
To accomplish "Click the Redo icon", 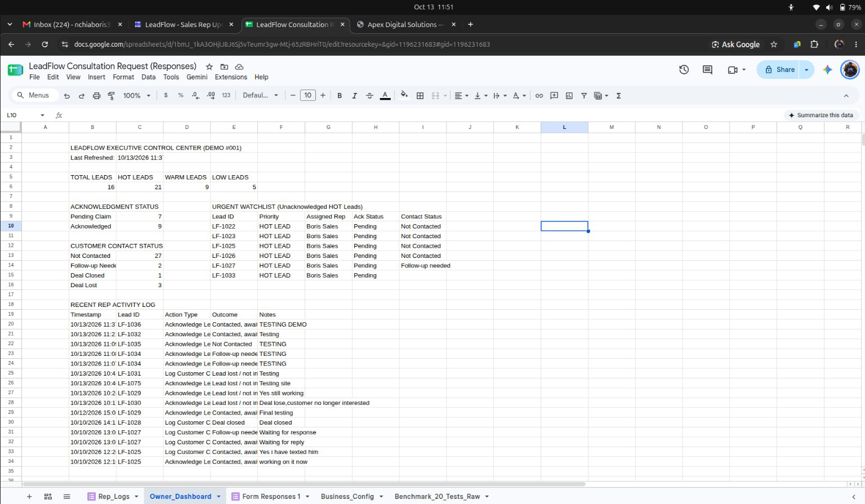I will [82, 96].
